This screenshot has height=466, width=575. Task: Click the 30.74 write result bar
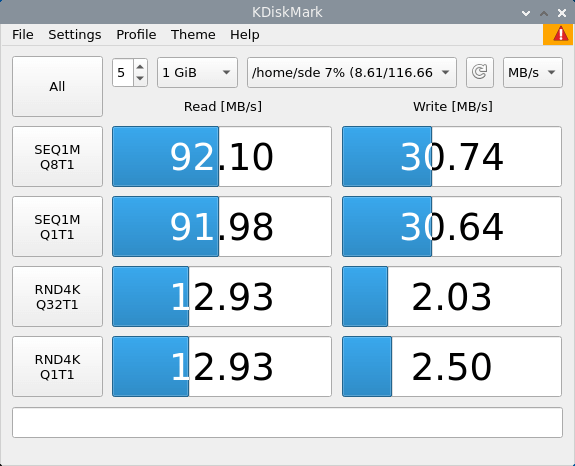[x=452, y=157]
